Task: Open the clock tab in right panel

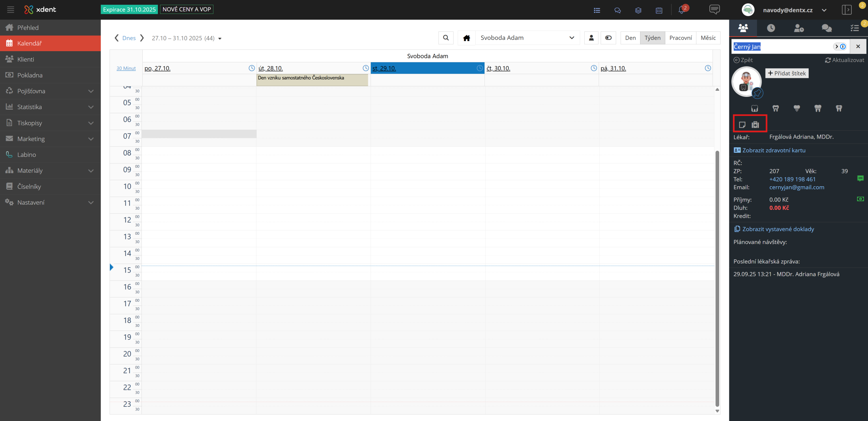Action: pos(771,28)
